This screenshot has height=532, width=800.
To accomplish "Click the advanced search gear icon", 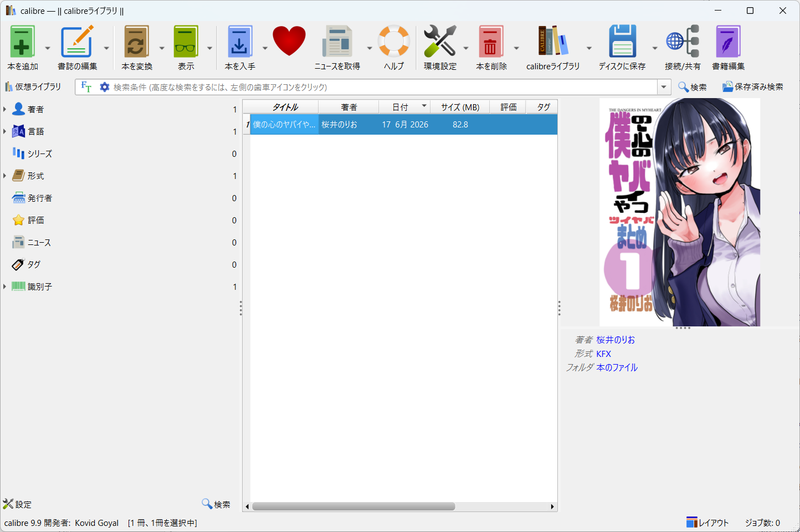I will pos(104,87).
